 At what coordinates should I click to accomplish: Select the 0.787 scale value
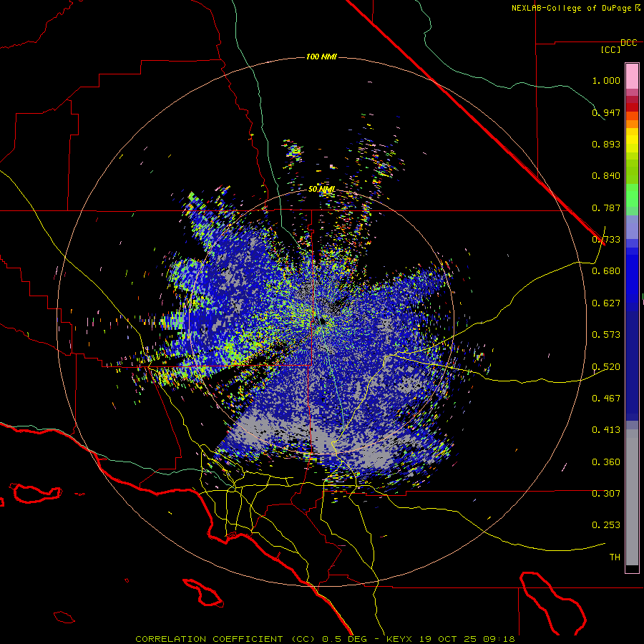[x=606, y=208]
